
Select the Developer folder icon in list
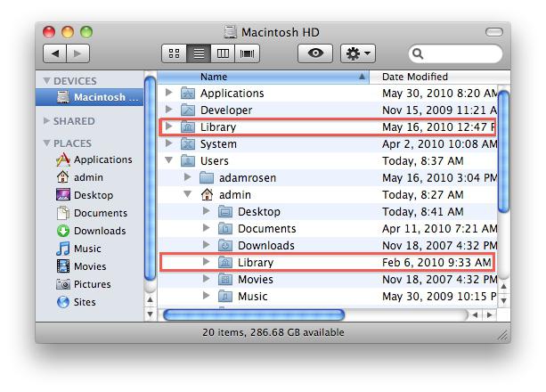pyautogui.click(x=188, y=110)
